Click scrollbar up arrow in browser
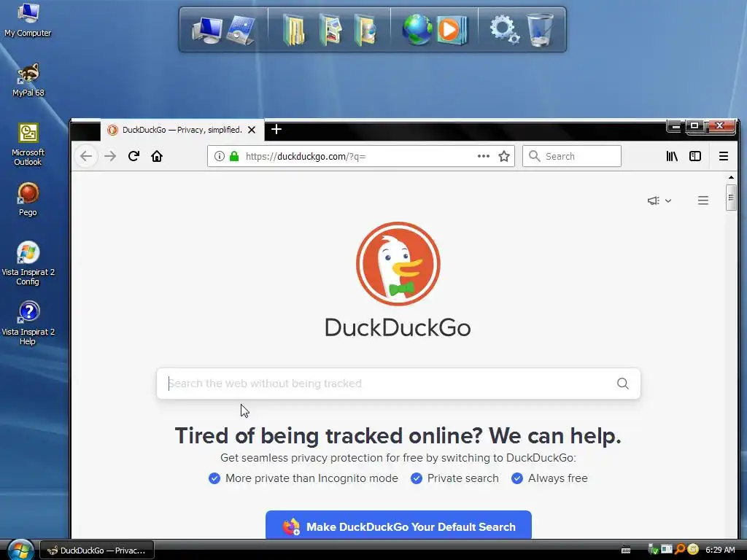This screenshot has height=560, width=747. [x=731, y=178]
